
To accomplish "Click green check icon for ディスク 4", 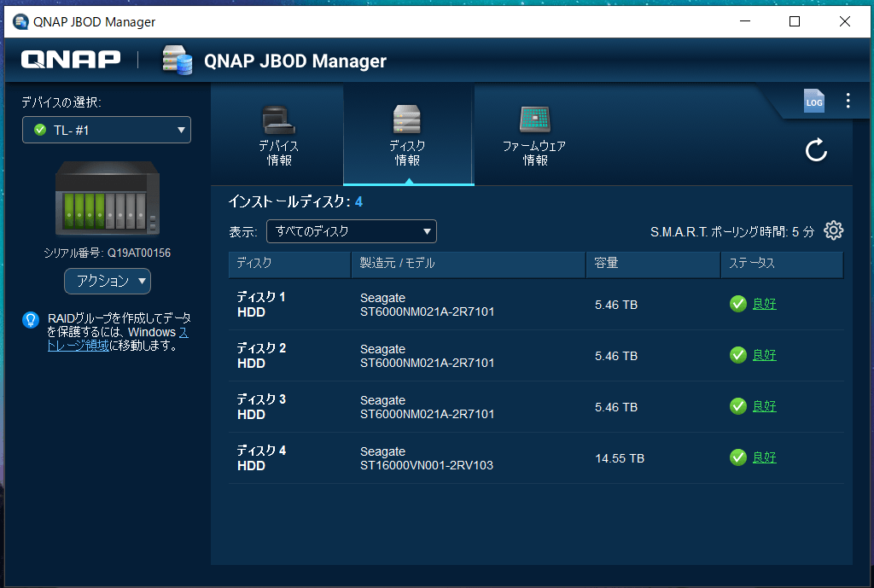I will click(738, 457).
